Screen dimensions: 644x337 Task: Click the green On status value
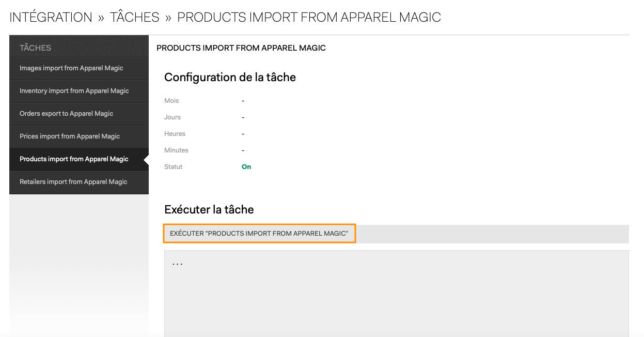point(246,167)
